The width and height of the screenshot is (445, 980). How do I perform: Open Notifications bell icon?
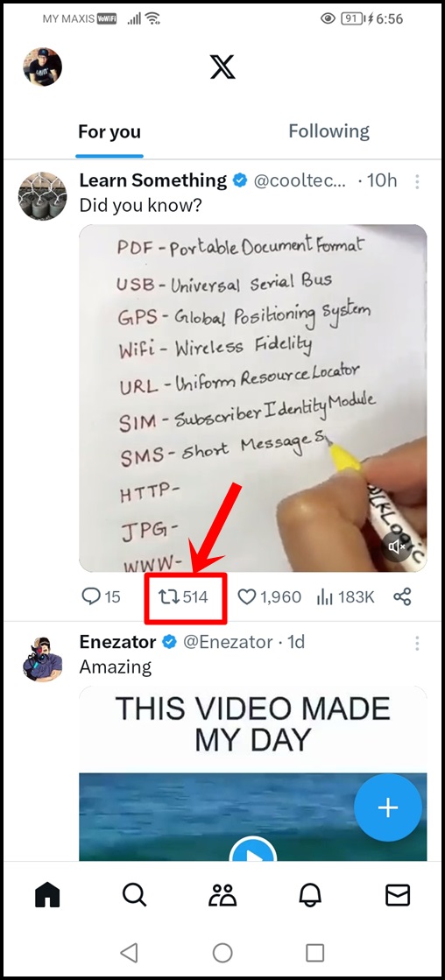point(310,895)
